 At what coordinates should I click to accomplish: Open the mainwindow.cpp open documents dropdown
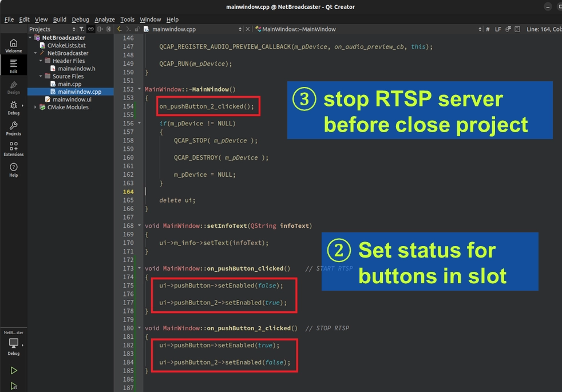click(x=193, y=29)
